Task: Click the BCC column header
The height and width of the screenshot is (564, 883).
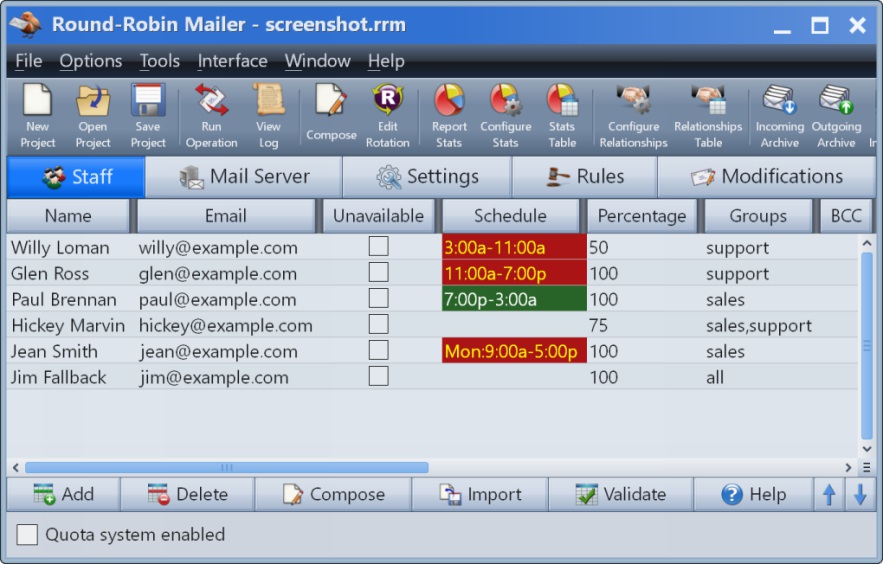Action: coord(846,216)
